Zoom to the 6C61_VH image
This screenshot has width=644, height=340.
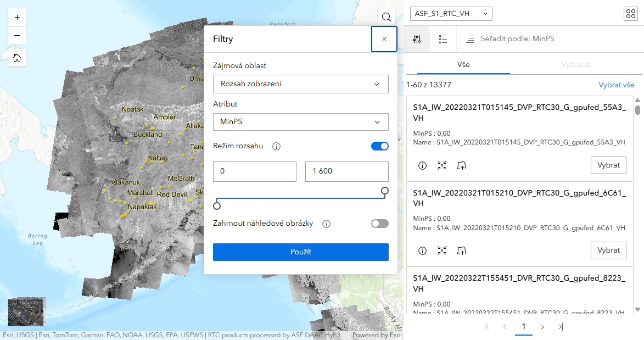pos(442,251)
